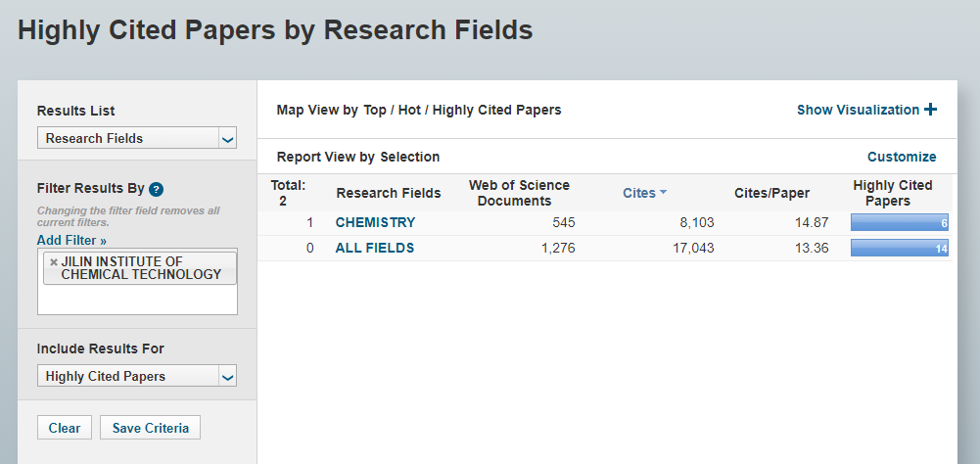980x464 pixels.
Task: Click the All Fields highly cited papers bar
Action: (x=899, y=249)
